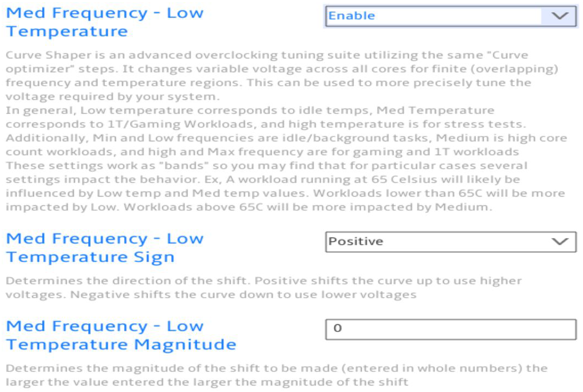The height and width of the screenshot is (392, 583).
Task: Select the Low Temperature Magnitude heading
Action: click(x=121, y=335)
